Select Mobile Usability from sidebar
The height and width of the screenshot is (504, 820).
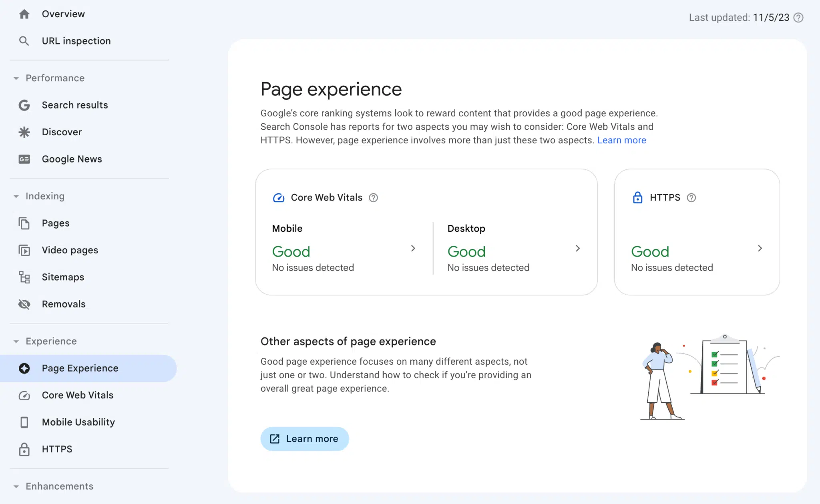78,422
